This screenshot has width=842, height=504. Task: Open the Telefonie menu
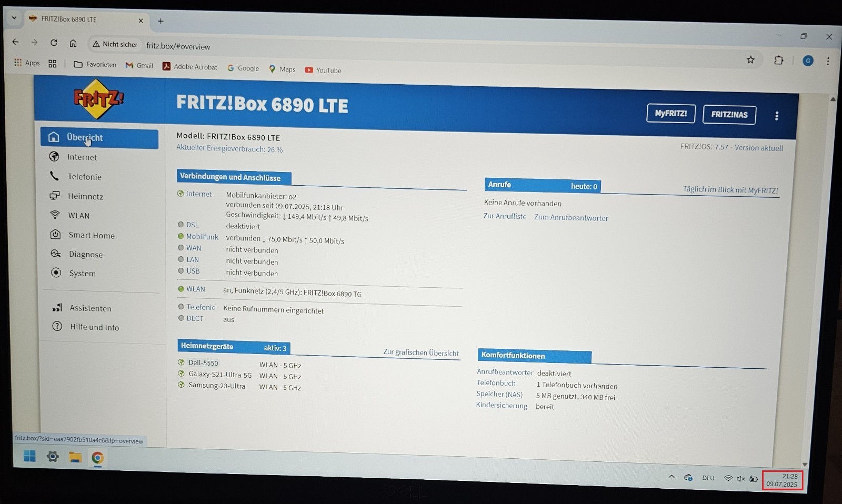tap(84, 177)
